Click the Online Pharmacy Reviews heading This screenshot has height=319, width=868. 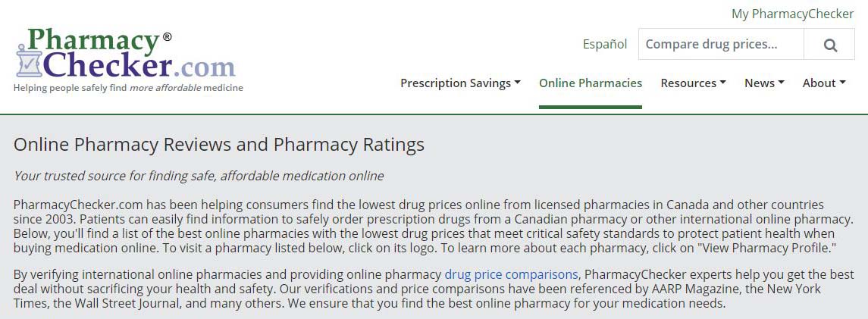click(x=218, y=145)
